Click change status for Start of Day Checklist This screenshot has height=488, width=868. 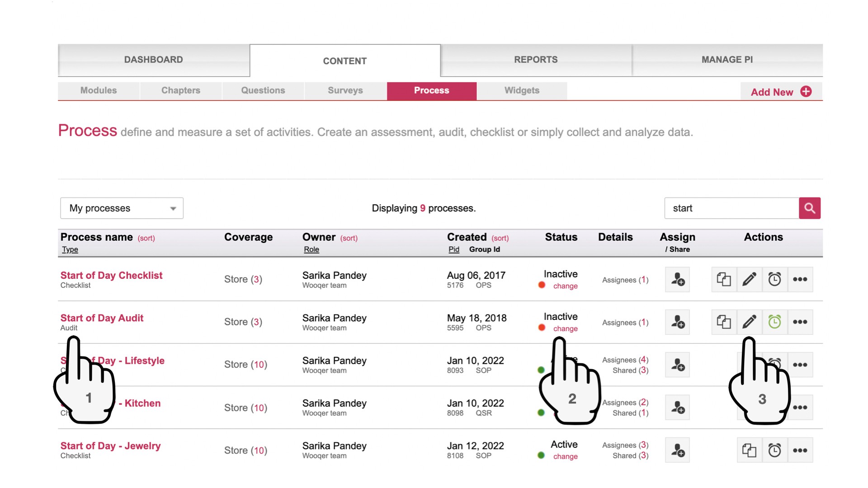pos(566,286)
